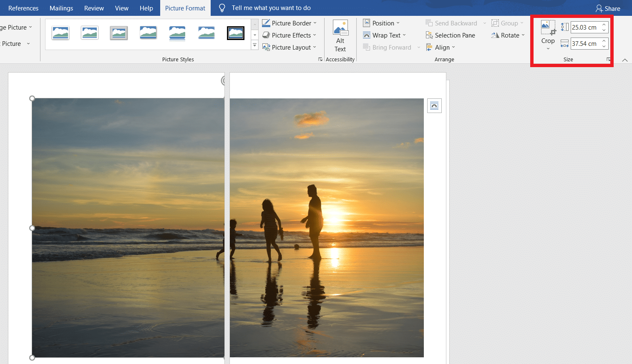Screen dimensions: 632x364
Task: Open Size dialog launcher
Action: [x=608, y=60]
